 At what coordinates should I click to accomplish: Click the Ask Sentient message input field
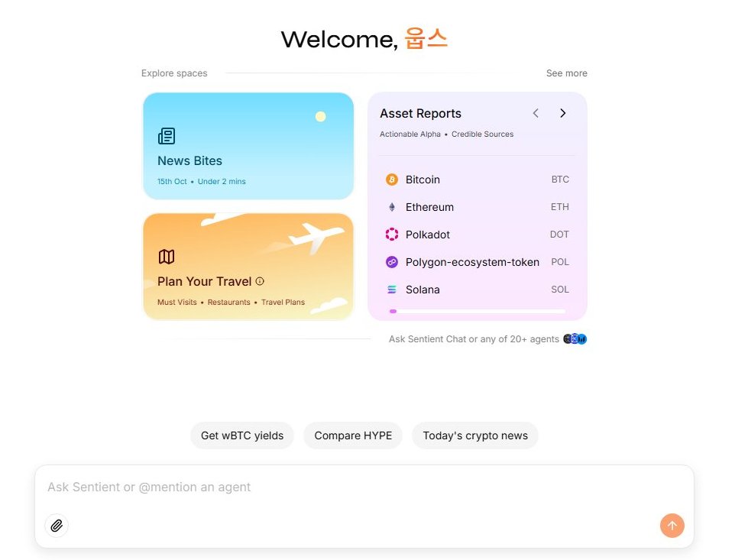(x=364, y=487)
